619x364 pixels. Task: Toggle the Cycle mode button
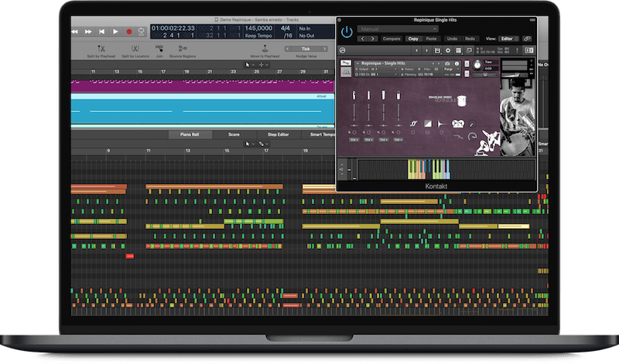point(141,32)
